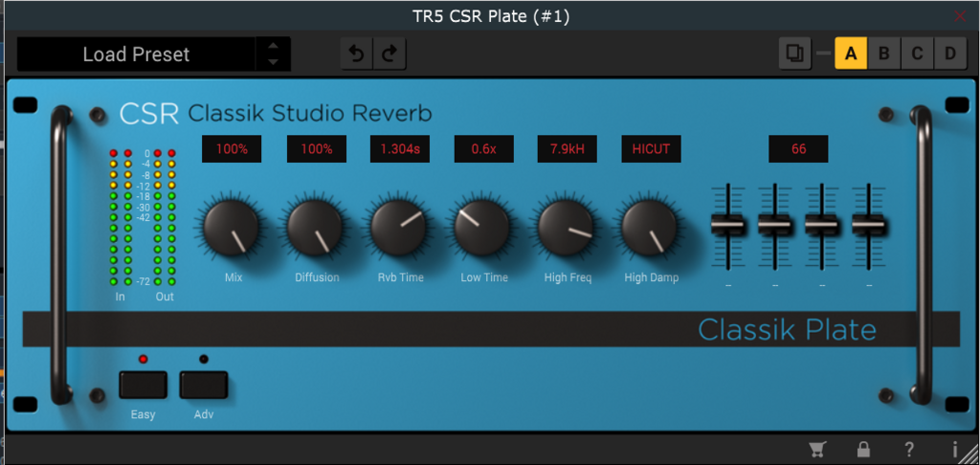Click the padlock lock icon
980x465 pixels.
coord(864,449)
